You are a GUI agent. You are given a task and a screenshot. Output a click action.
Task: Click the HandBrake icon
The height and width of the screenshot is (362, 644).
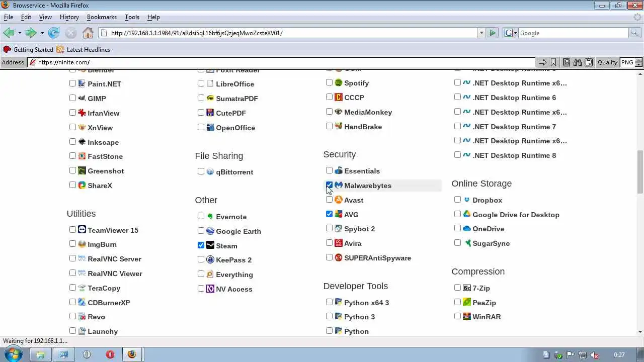coord(339,126)
